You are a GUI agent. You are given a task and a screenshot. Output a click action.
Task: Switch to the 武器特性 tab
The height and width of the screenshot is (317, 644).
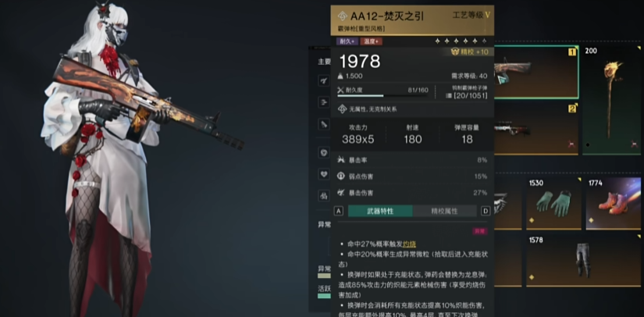click(380, 211)
